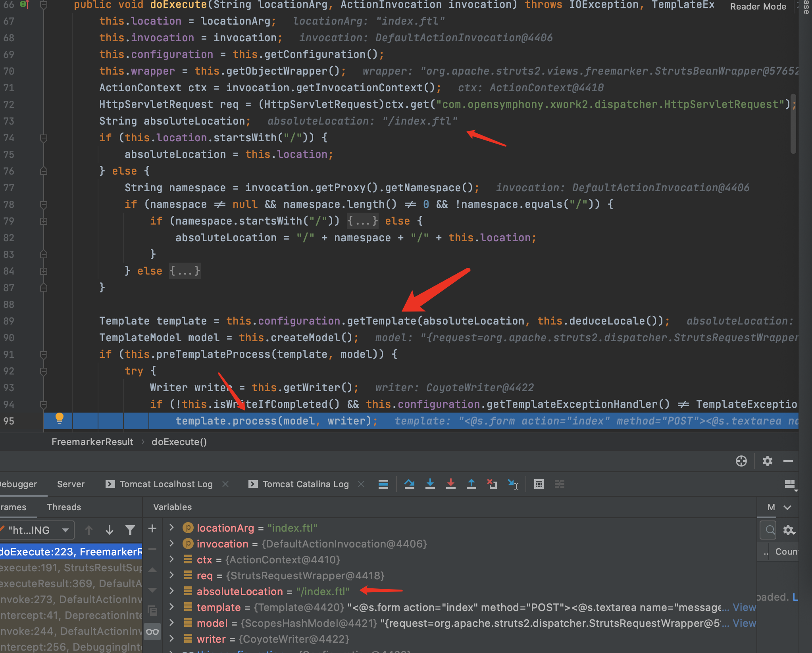Hide the debug tool window

coord(788,461)
